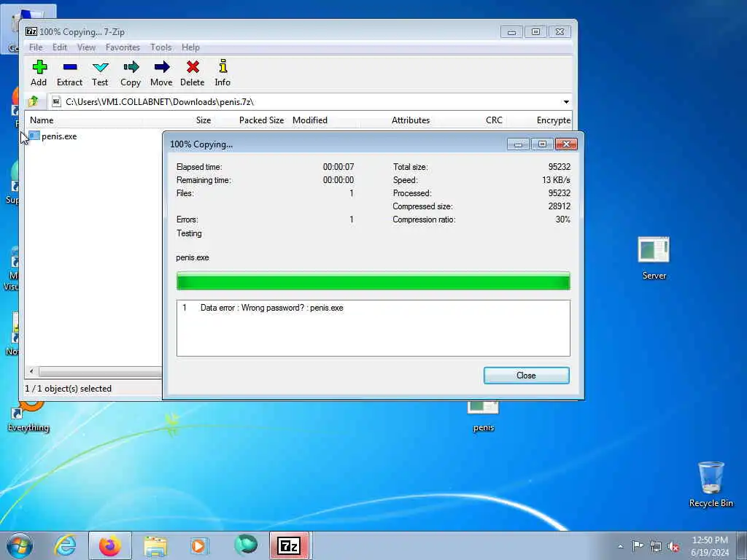This screenshot has height=560, width=747.
Task: Expand the address path dropdown
Action: 566,101
